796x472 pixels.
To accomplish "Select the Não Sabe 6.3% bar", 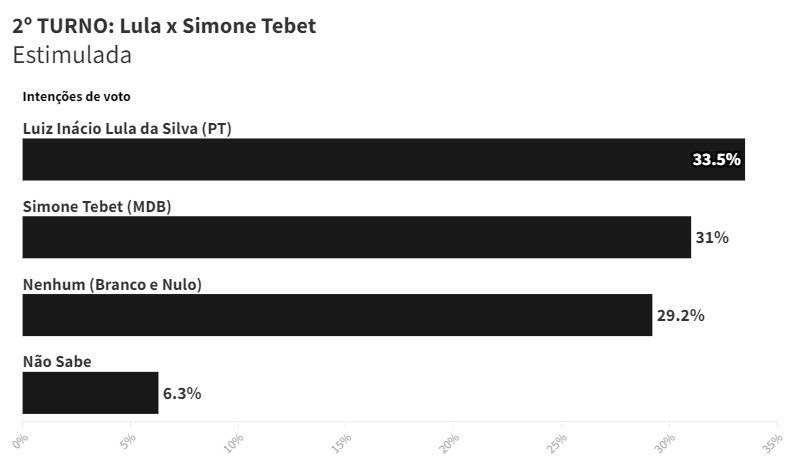I will 90,393.
